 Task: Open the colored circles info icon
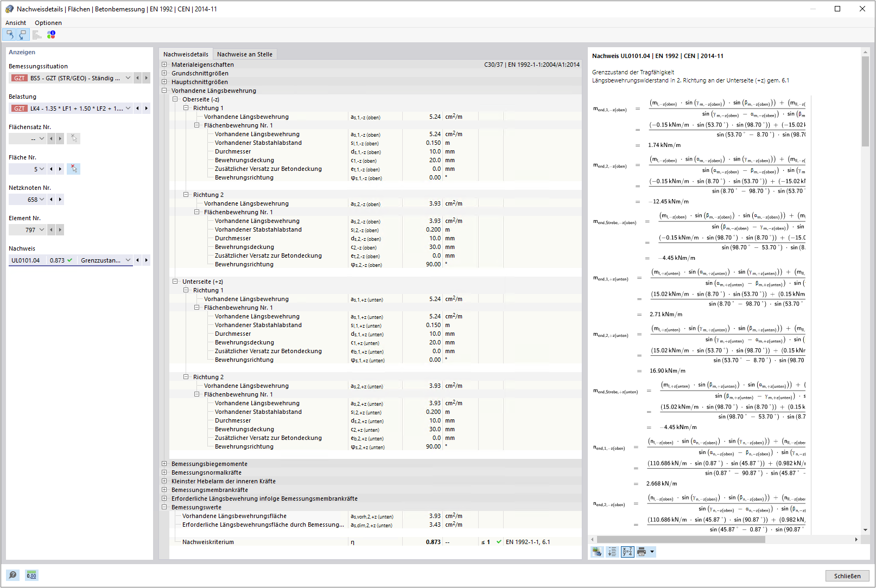click(51, 35)
